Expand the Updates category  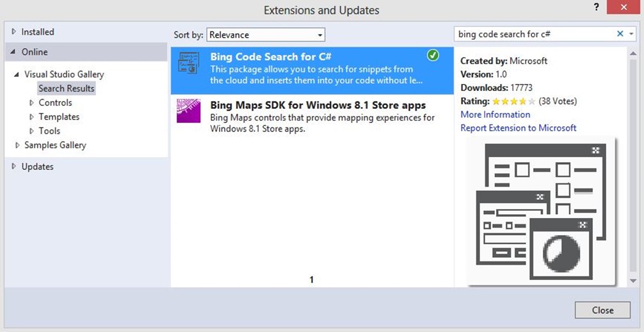pos(14,167)
